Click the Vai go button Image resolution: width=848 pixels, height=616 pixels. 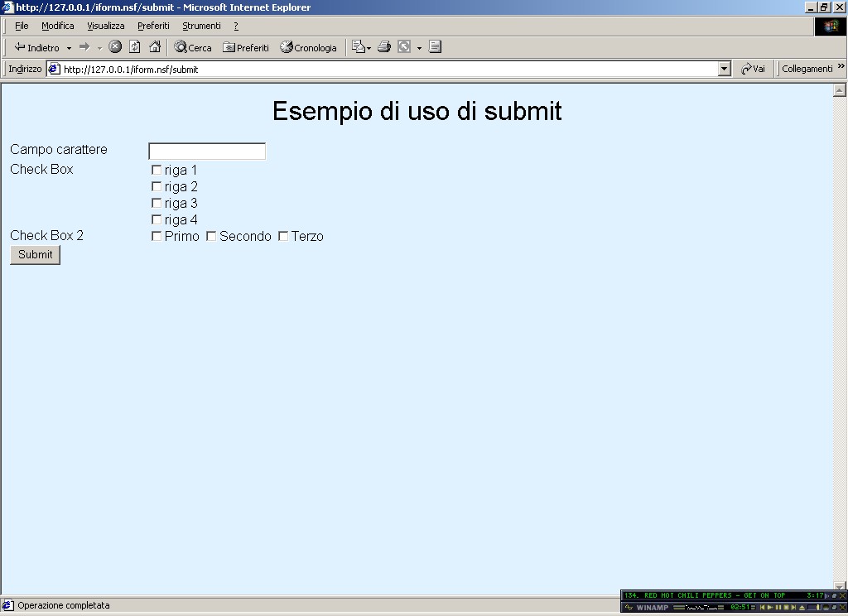click(x=753, y=69)
